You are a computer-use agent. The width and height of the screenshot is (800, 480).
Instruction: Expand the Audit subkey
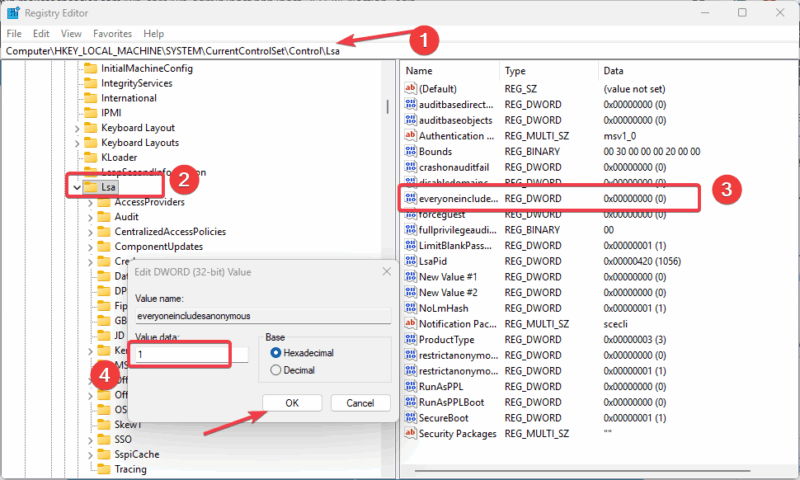90,217
